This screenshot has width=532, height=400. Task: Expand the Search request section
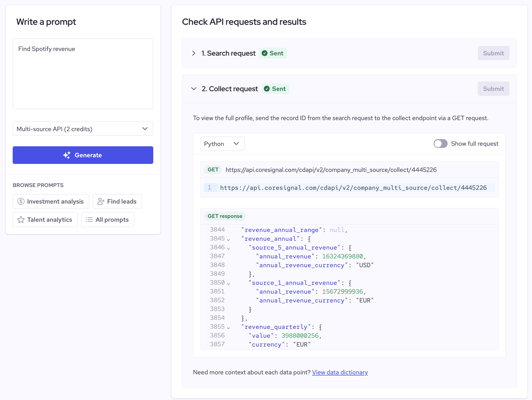click(194, 53)
